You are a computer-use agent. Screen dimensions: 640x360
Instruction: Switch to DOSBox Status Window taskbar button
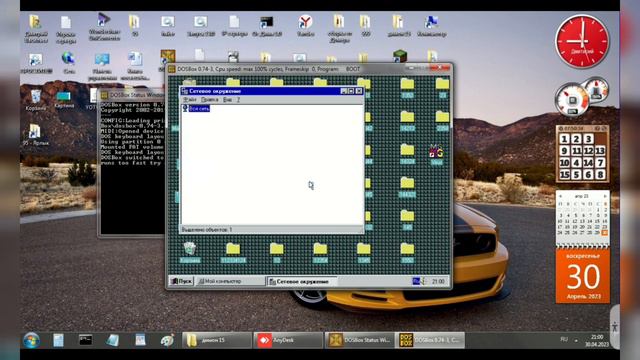tap(359, 340)
